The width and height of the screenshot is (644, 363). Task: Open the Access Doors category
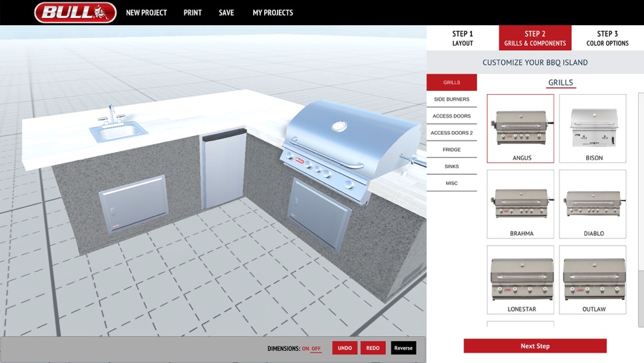pyautogui.click(x=452, y=116)
